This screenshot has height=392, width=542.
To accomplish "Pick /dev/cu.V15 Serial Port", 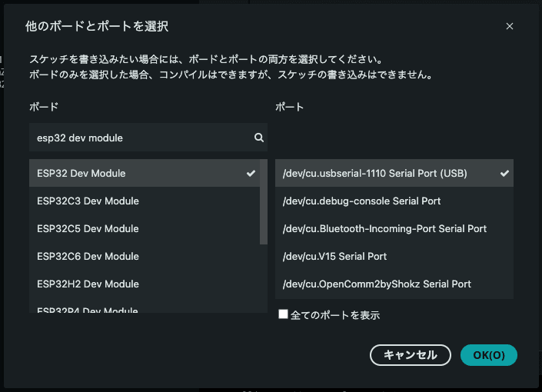I will (394, 256).
